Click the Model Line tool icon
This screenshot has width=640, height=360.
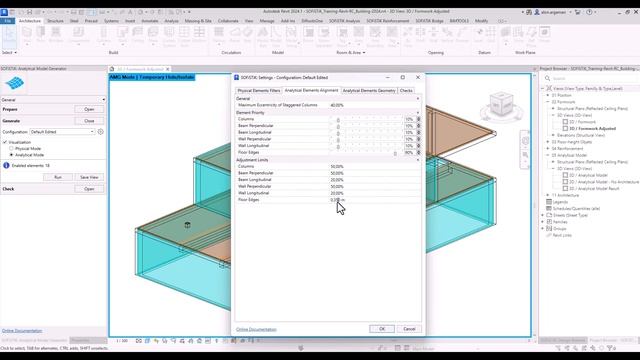pyautogui.click(x=276, y=33)
